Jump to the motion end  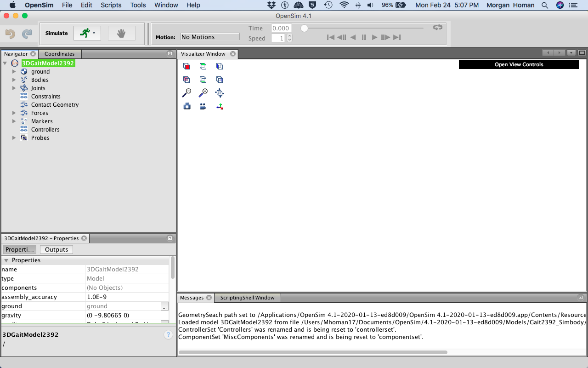coord(397,37)
